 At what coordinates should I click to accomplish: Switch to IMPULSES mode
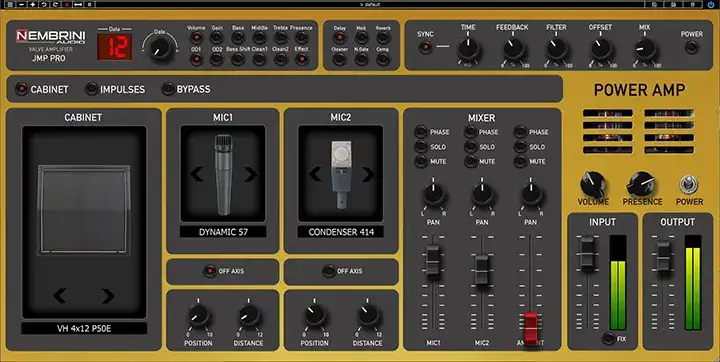[92, 89]
